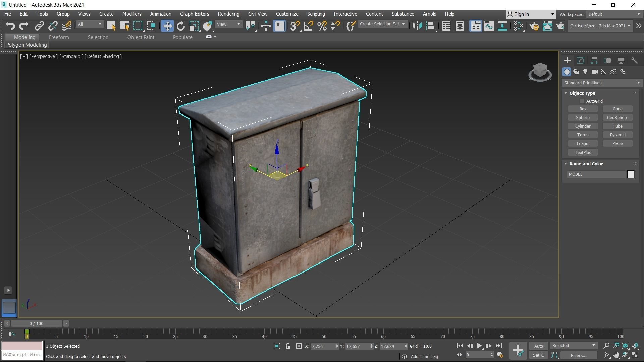Open the Graph Editors menu
This screenshot has width=644, height=362.
point(194,14)
